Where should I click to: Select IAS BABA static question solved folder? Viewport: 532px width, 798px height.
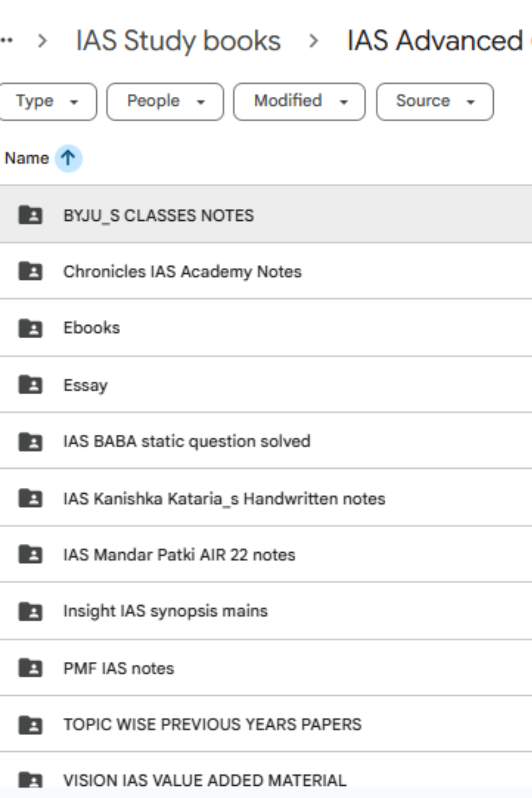187,441
